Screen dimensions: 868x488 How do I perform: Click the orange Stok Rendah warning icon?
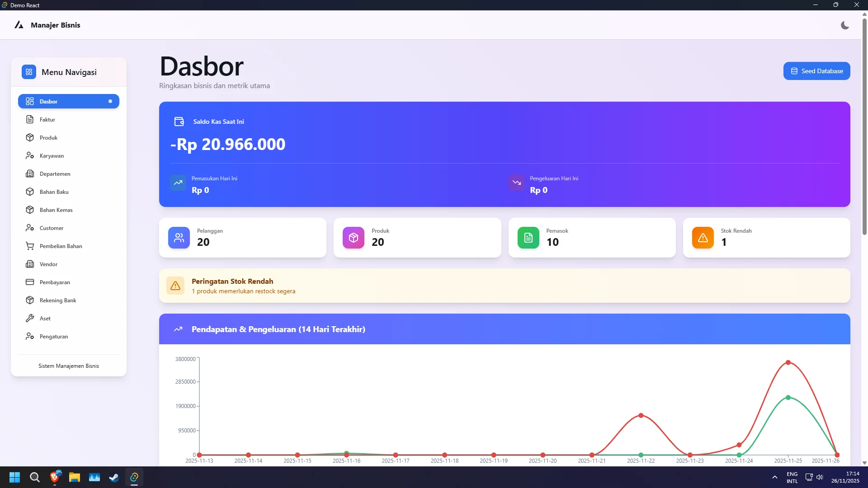pos(703,238)
